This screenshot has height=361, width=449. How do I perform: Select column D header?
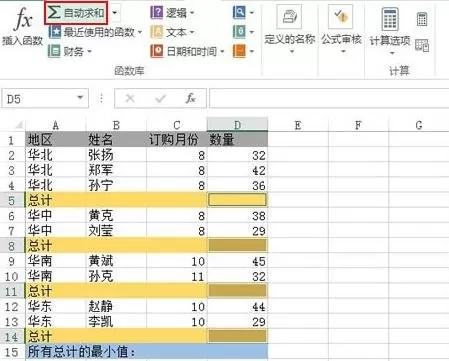coord(237,125)
